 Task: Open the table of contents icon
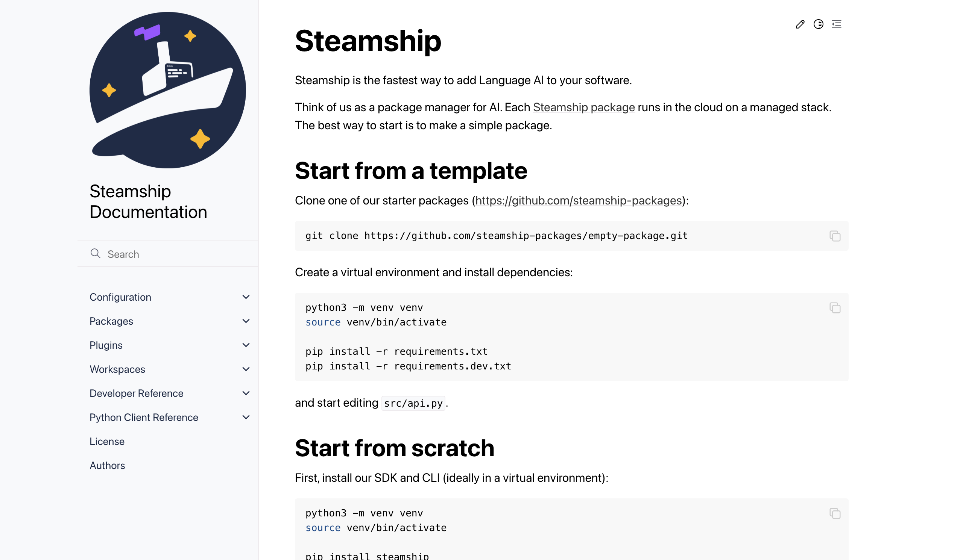coord(836,24)
